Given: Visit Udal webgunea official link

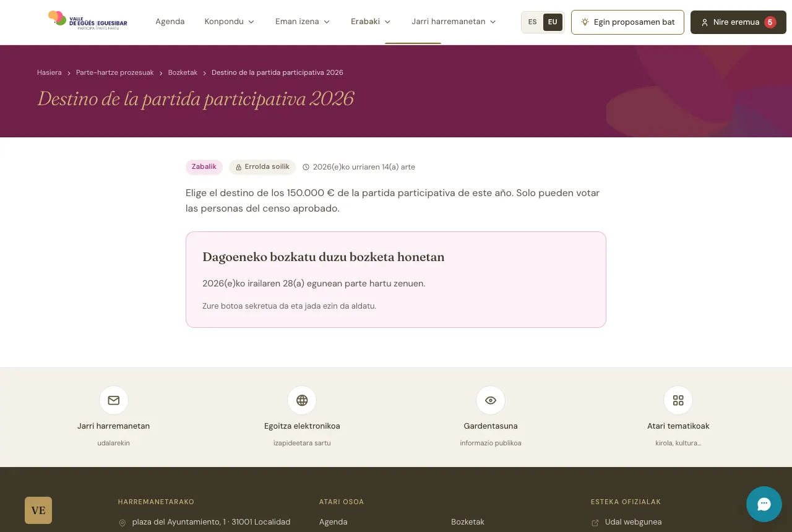Looking at the screenshot, I should 633,522.
